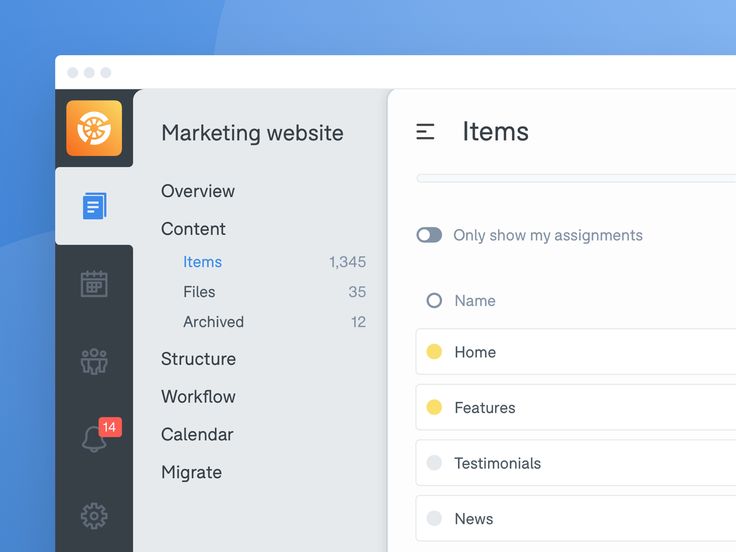Open the Testimonials item row
Image resolution: width=736 pixels, height=552 pixels.
click(x=497, y=463)
